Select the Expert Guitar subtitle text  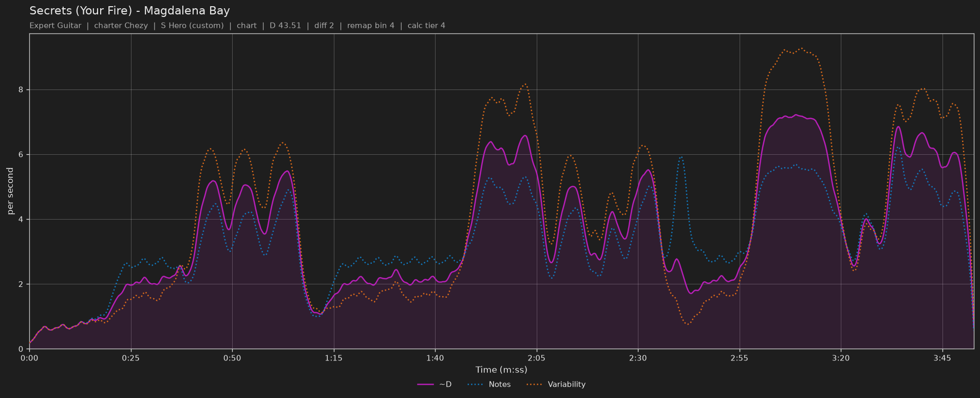[55, 25]
